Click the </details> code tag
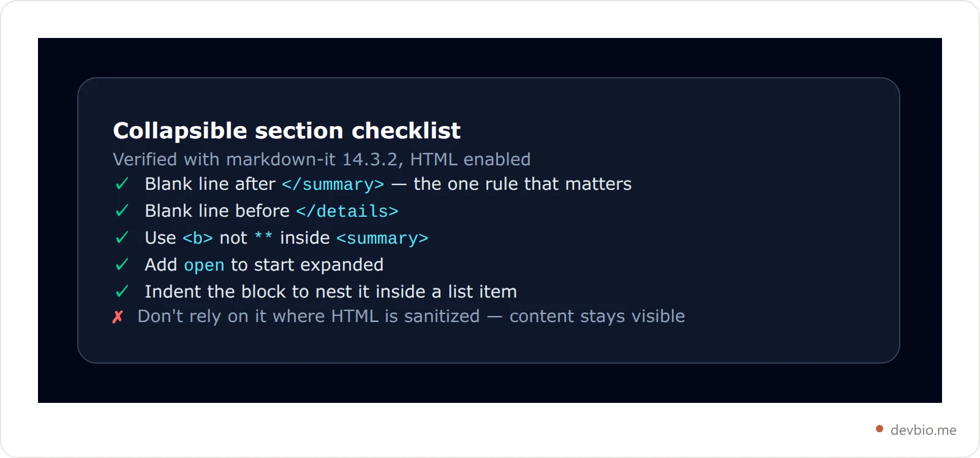The width and height of the screenshot is (980, 458). click(347, 211)
